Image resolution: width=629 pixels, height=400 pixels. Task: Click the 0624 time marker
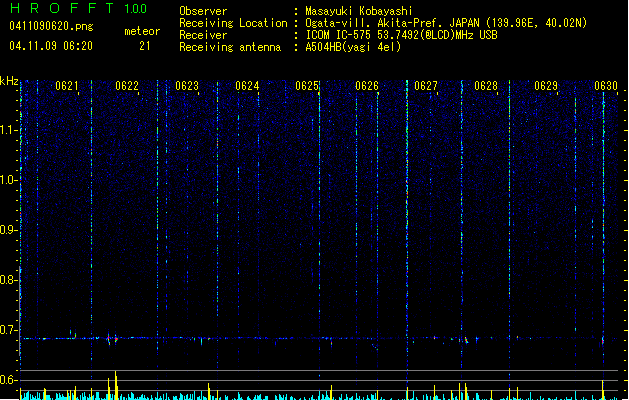click(x=247, y=86)
